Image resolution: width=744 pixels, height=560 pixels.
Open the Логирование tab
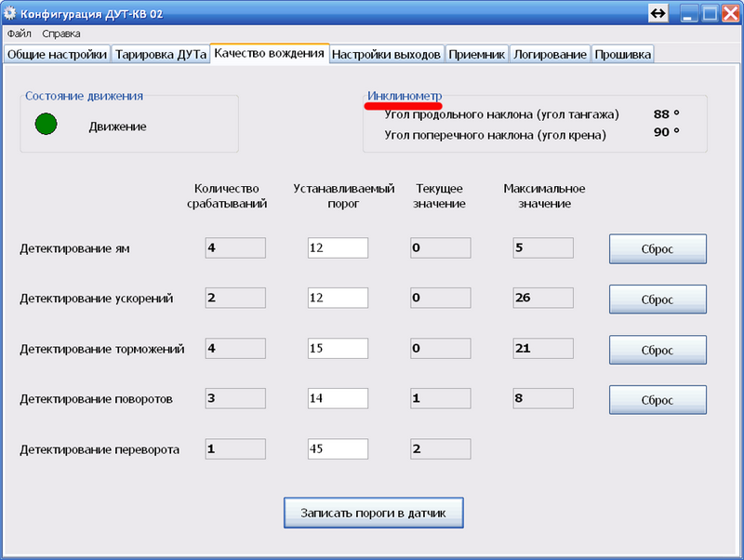click(x=550, y=54)
